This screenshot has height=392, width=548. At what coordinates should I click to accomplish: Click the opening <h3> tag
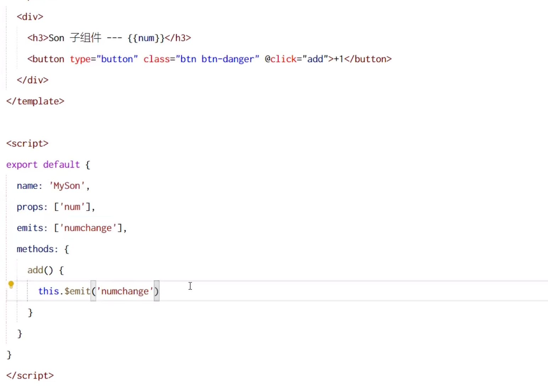(x=38, y=38)
